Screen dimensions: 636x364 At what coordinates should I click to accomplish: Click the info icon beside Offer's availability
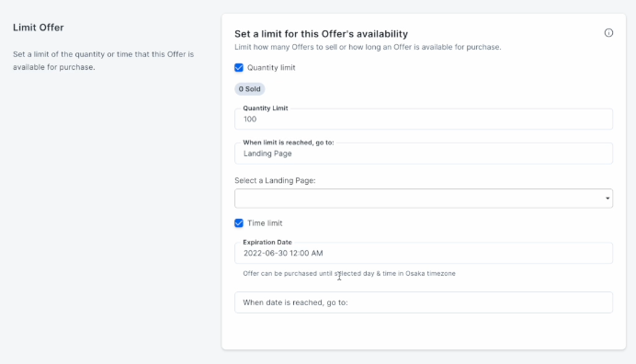coord(608,33)
